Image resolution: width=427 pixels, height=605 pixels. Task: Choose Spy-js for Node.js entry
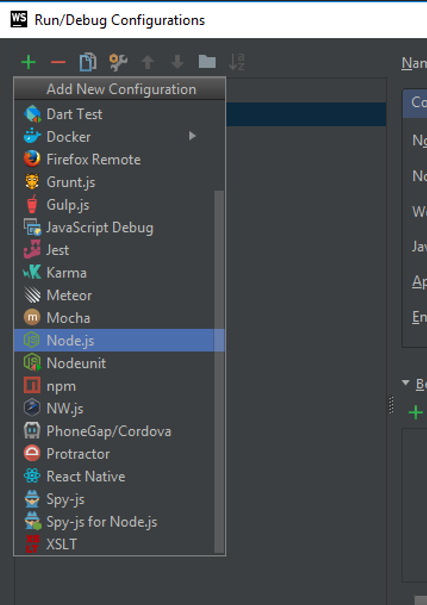119,522
